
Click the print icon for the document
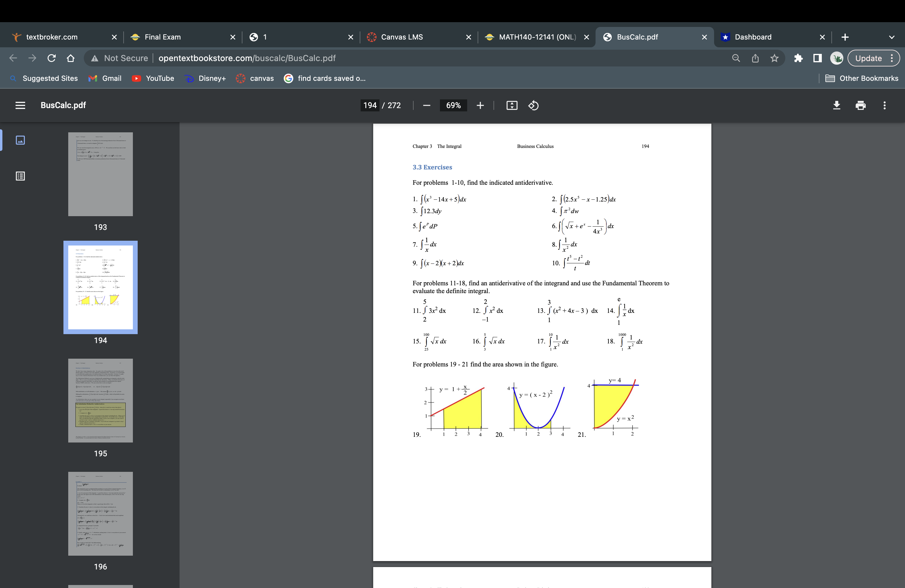(861, 105)
